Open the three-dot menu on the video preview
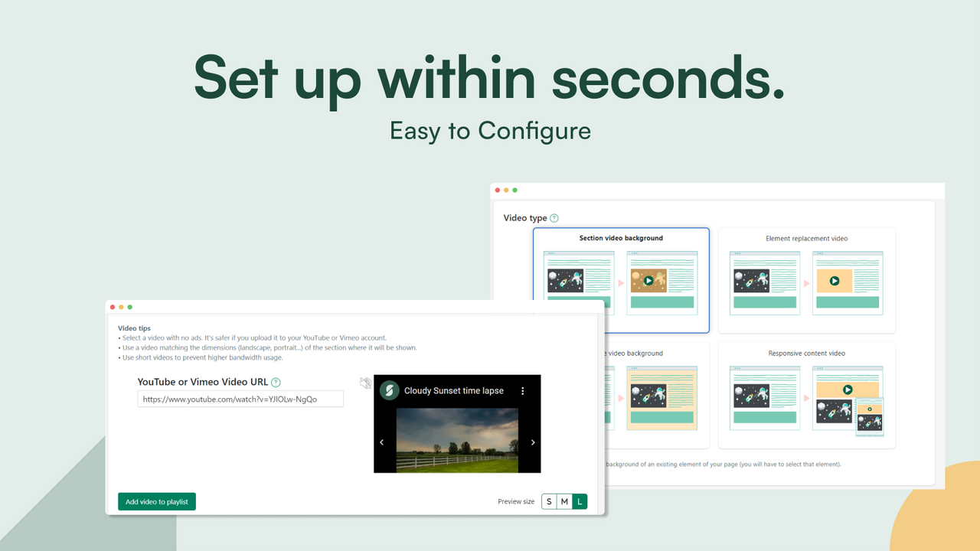980x551 pixels. click(x=523, y=390)
